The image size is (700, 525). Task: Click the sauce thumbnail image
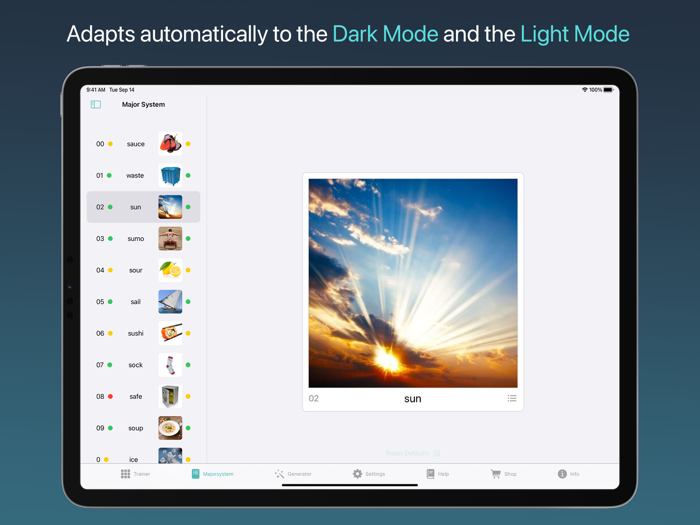[170, 144]
